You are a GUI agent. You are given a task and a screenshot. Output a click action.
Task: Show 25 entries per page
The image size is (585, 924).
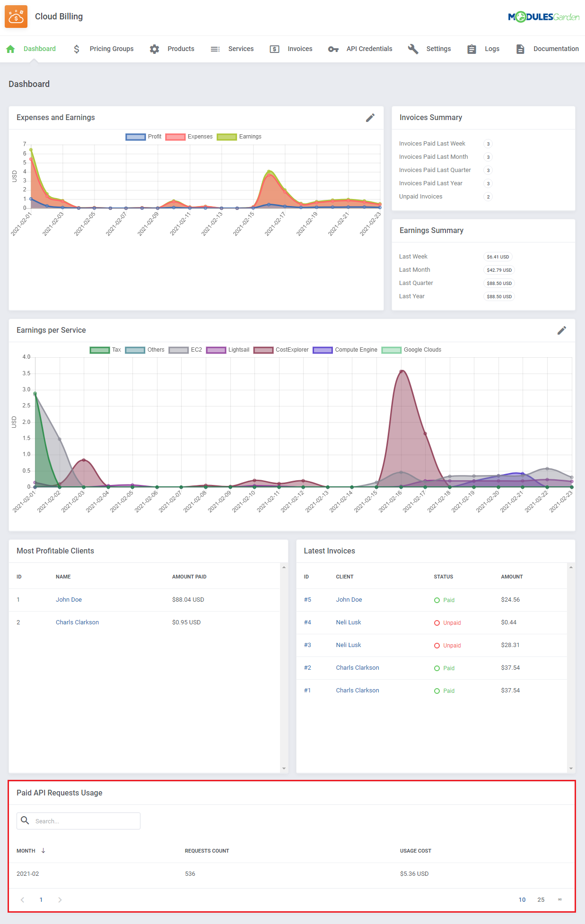tap(541, 900)
